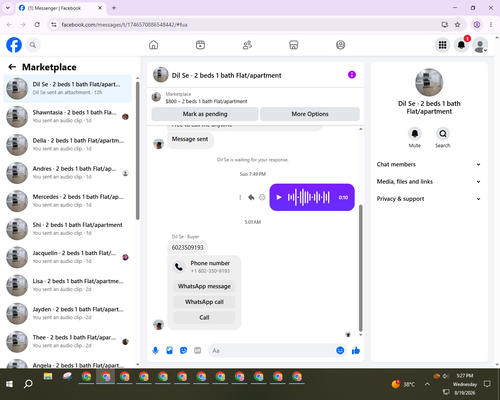Viewport: 500px width, 400px height.
Task: Click the 6023509193 message bubble
Action: tap(187, 247)
